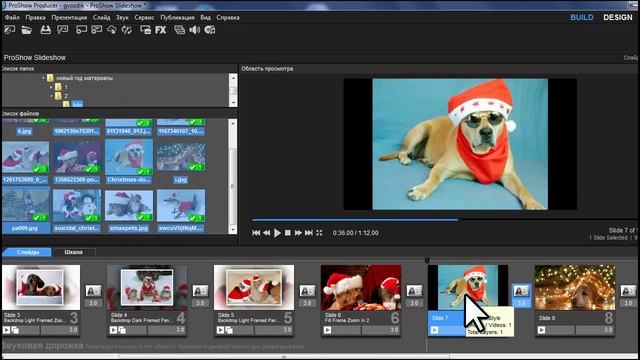Open transition icon after Slide 4
This screenshot has height=360, width=640.
click(200, 291)
